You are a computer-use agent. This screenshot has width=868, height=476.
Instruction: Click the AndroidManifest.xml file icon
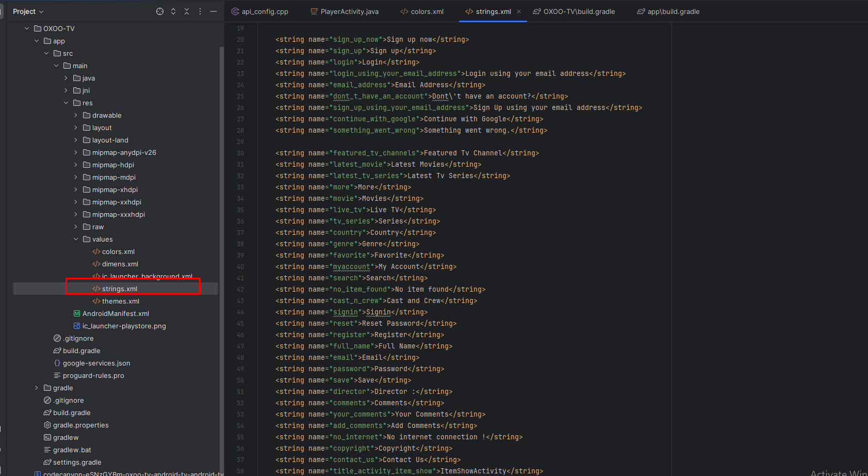pos(77,313)
